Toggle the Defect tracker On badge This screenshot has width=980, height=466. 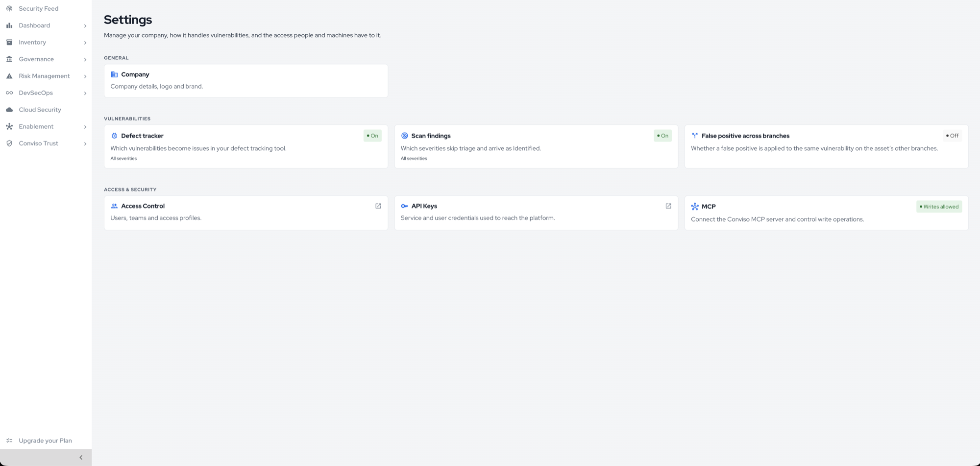(372, 136)
